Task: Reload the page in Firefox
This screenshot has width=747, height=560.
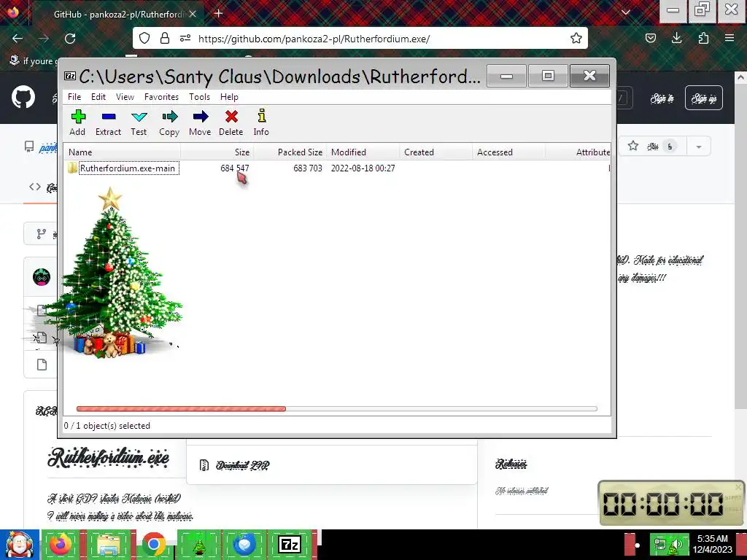Action: 70,39
